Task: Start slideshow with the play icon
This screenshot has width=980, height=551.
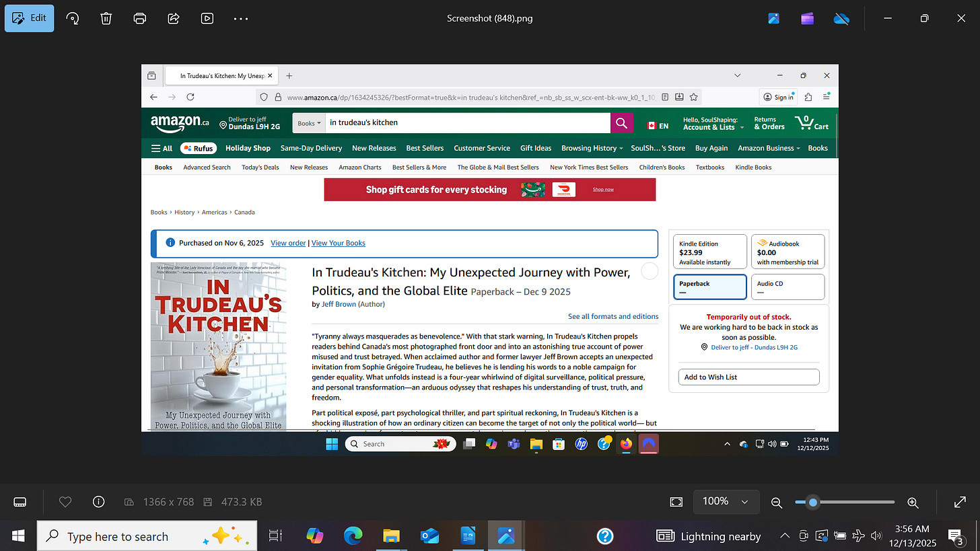Action: coord(207,18)
